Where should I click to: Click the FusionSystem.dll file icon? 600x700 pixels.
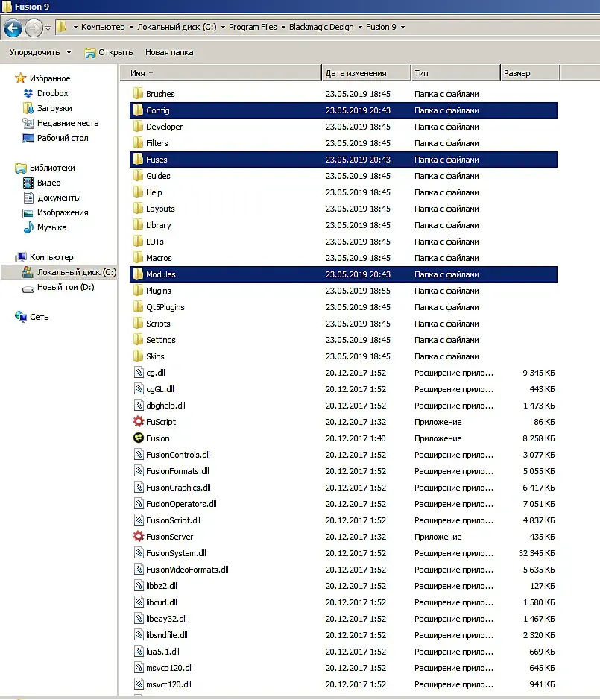pos(139,552)
